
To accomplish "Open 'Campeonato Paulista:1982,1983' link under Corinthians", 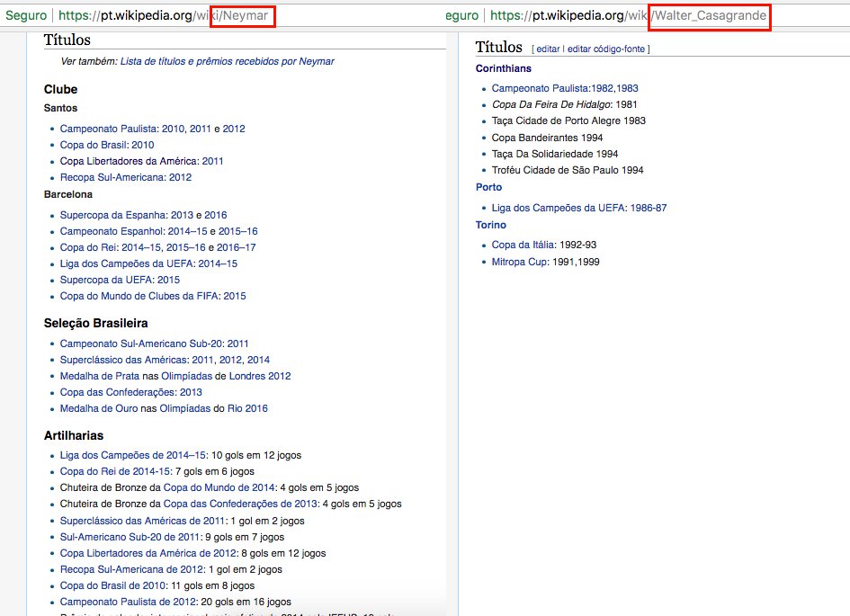I will tap(565, 88).
